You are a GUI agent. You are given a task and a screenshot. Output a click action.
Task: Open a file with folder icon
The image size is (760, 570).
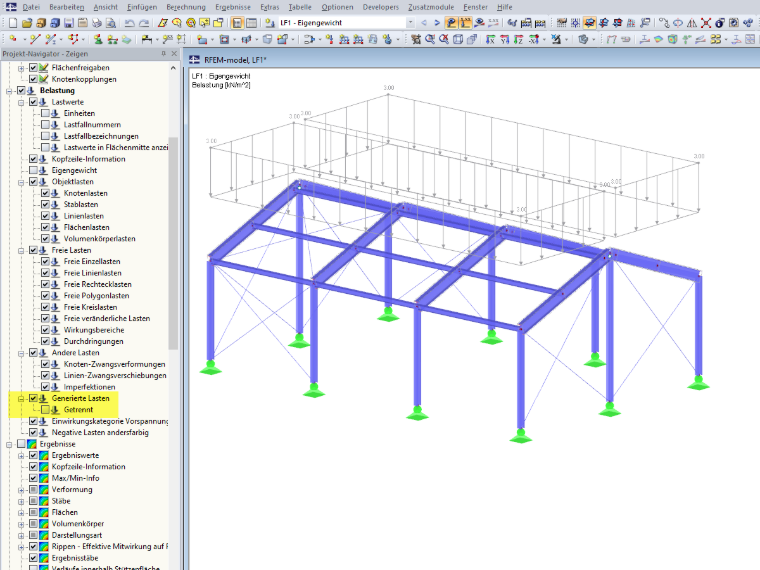point(27,23)
